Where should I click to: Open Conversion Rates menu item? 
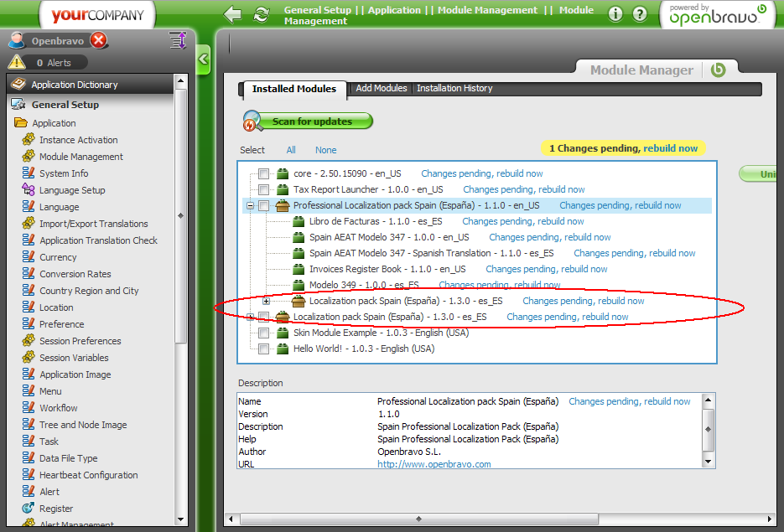[75, 274]
